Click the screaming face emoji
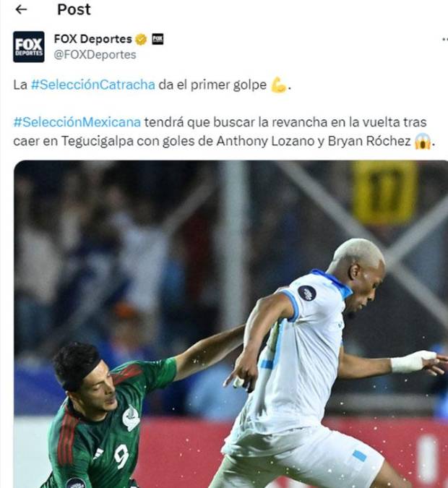 click(x=423, y=141)
